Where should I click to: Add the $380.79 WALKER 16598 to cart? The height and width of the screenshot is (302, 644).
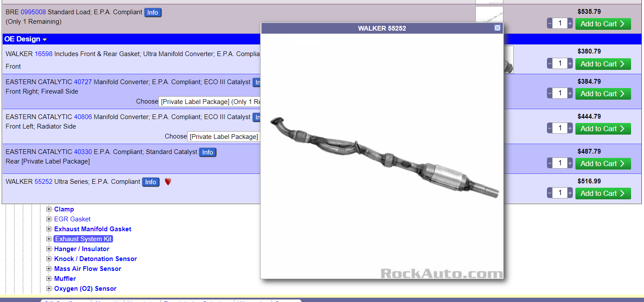[x=603, y=64]
